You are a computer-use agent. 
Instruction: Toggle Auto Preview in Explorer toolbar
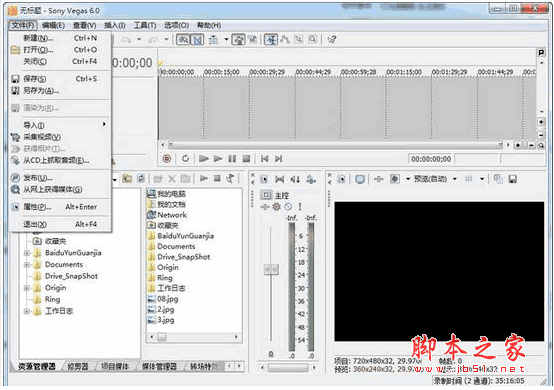(230, 179)
